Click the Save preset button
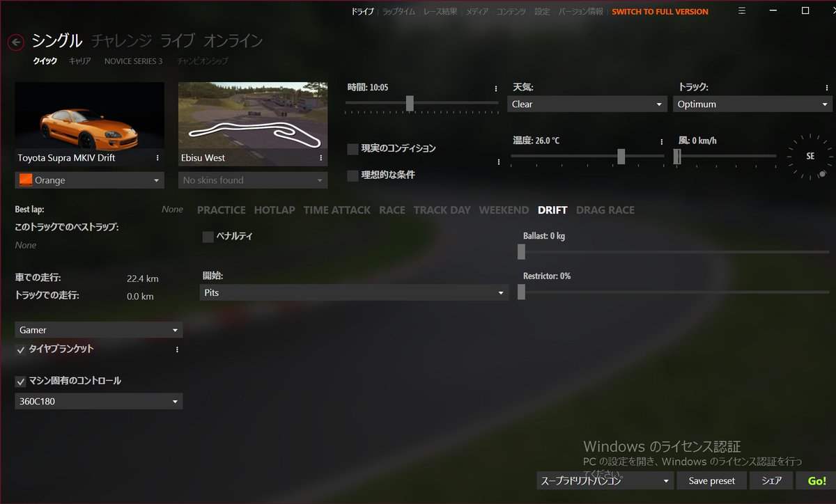The height and width of the screenshot is (504, 836). [712, 480]
